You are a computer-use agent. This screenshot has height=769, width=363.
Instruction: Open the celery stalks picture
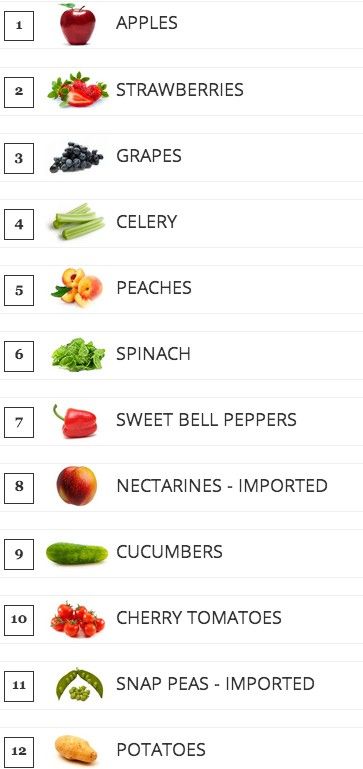pos(78,222)
